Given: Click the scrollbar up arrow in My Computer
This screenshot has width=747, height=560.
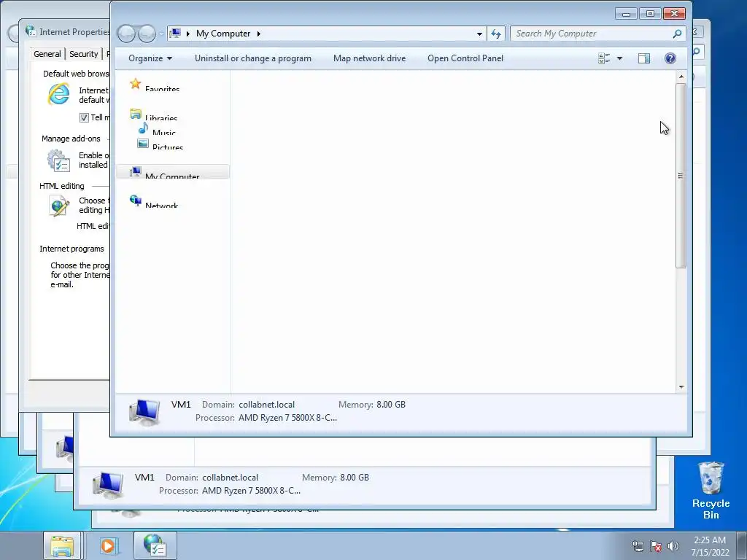Looking at the screenshot, I should click(x=681, y=77).
